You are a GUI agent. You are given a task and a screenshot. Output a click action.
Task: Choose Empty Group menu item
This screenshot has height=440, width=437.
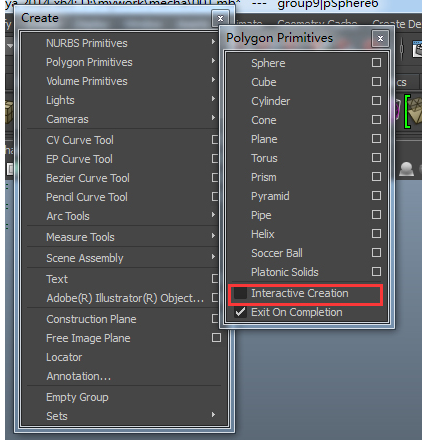click(77, 397)
